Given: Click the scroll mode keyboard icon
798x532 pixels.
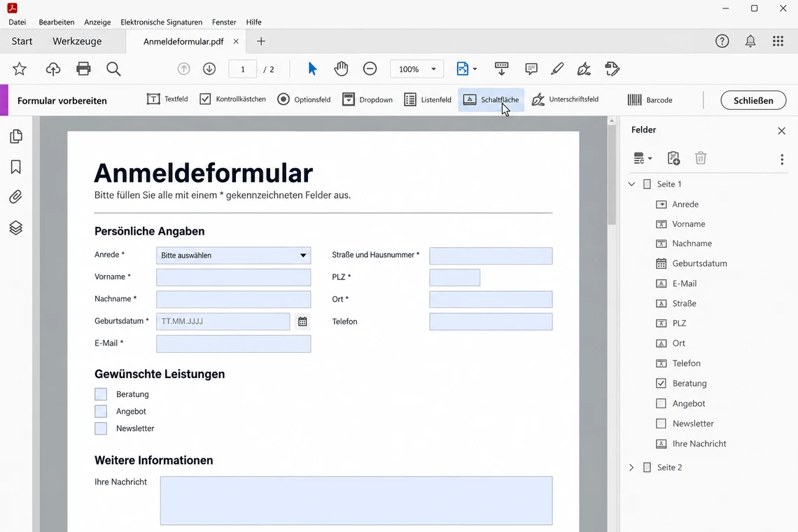Looking at the screenshot, I should pyautogui.click(x=501, y=69).
